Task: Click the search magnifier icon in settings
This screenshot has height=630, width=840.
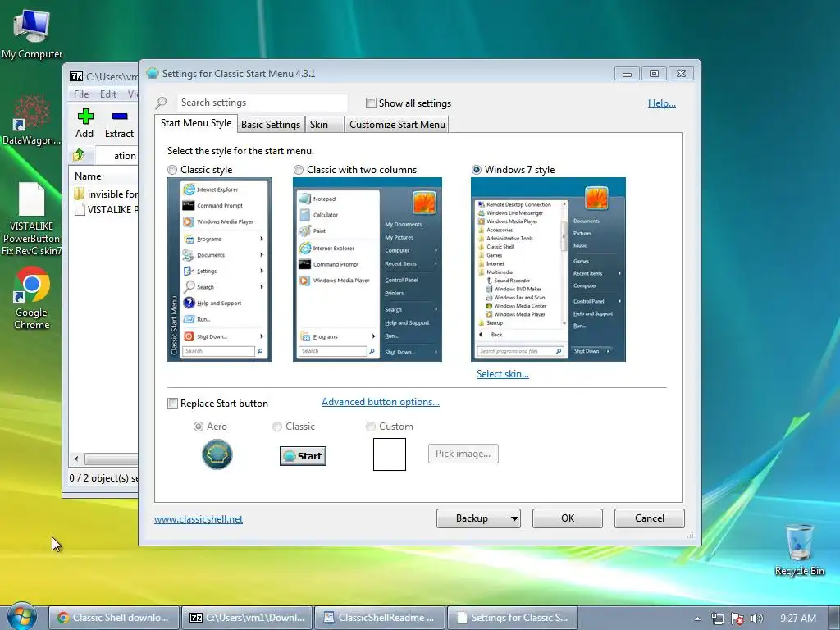Action: (162, 103)
